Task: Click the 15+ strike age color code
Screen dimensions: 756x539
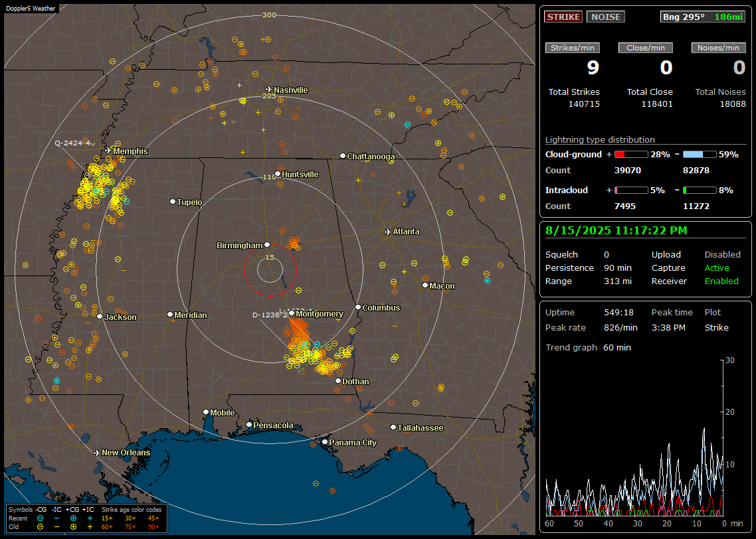Action: 107,518
